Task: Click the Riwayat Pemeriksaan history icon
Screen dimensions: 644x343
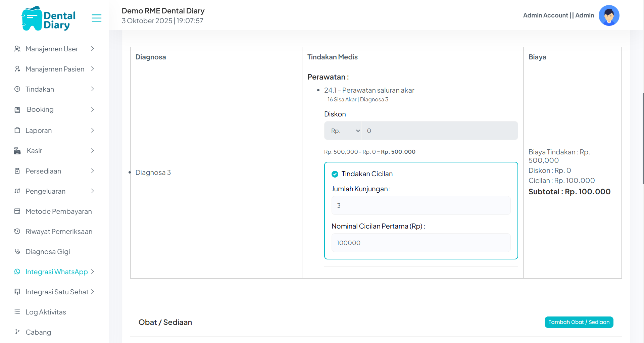Action: coord(17,231)
